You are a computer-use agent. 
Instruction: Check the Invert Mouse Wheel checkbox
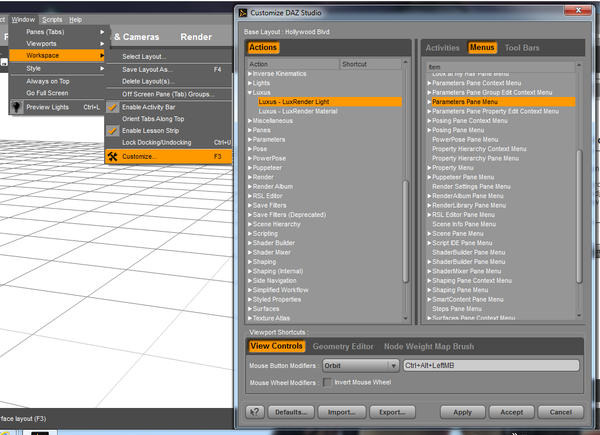[x=327, y=382]
